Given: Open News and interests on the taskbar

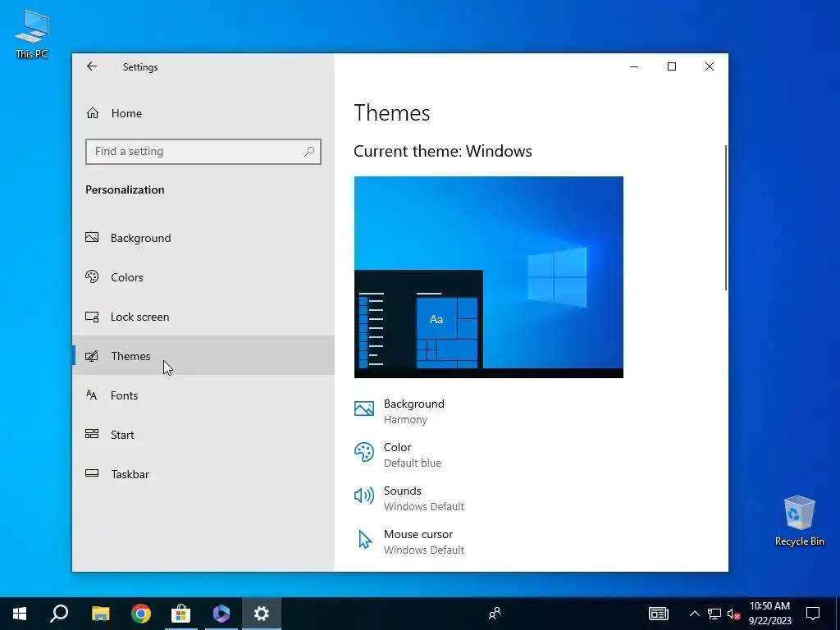Looking at the screenshot, I should click(659, 614).
